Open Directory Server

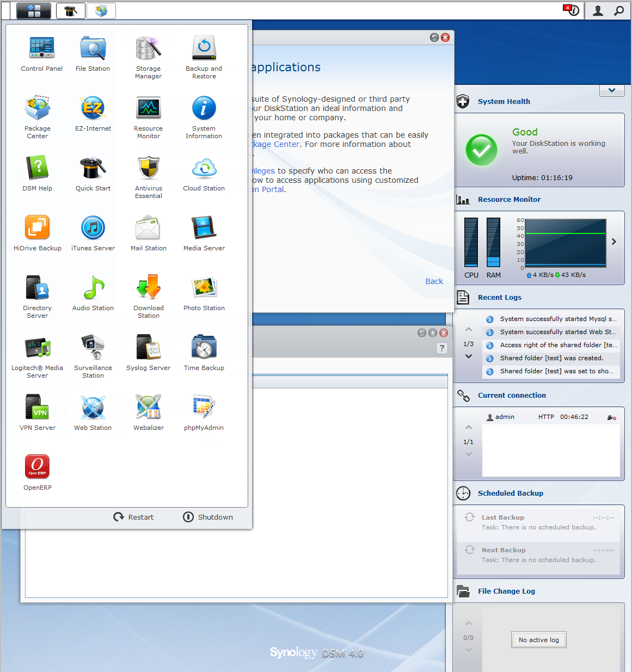point(38,297)
